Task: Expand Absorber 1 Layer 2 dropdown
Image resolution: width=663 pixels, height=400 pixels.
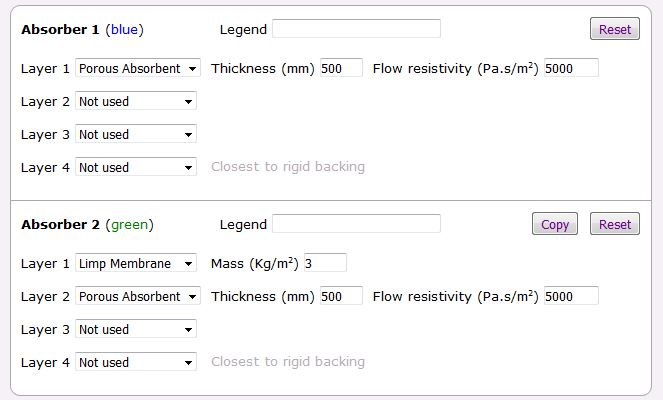Action: coord(136,101)
